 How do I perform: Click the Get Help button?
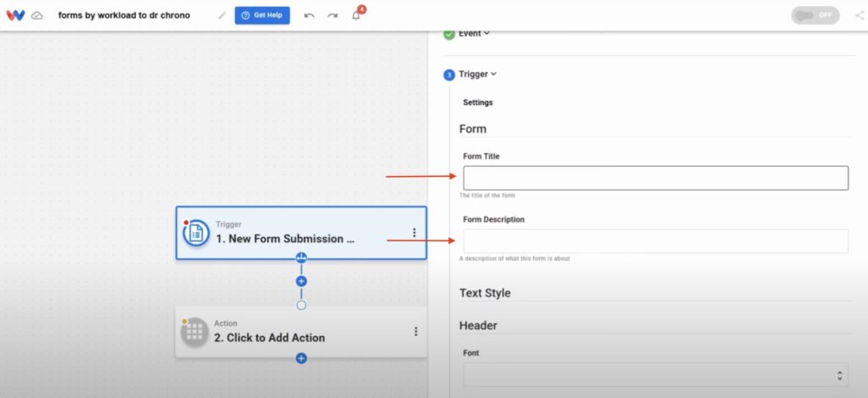(x=263, y=15)
